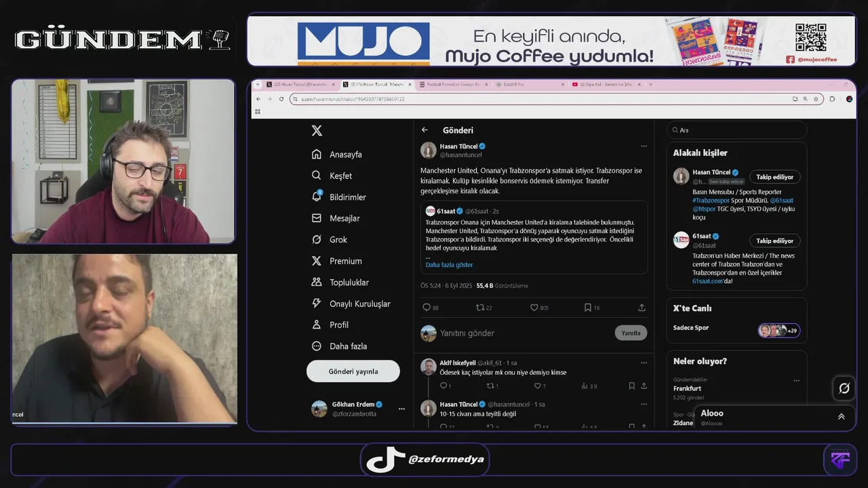The height and width of the screenshot is (488, 868).
Task: Expand the Alooo message drawer
Action: click(841, 417)
